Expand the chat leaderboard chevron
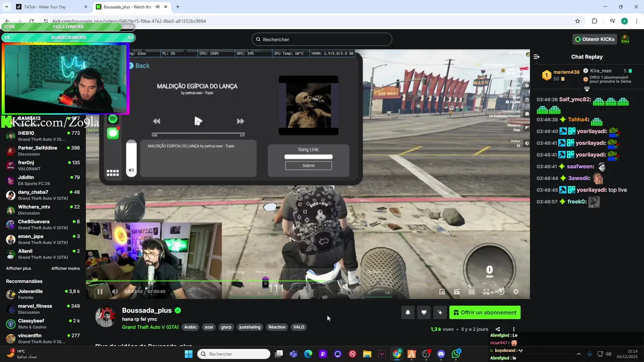Screen dimensions: 644x362 click(587, 89)
